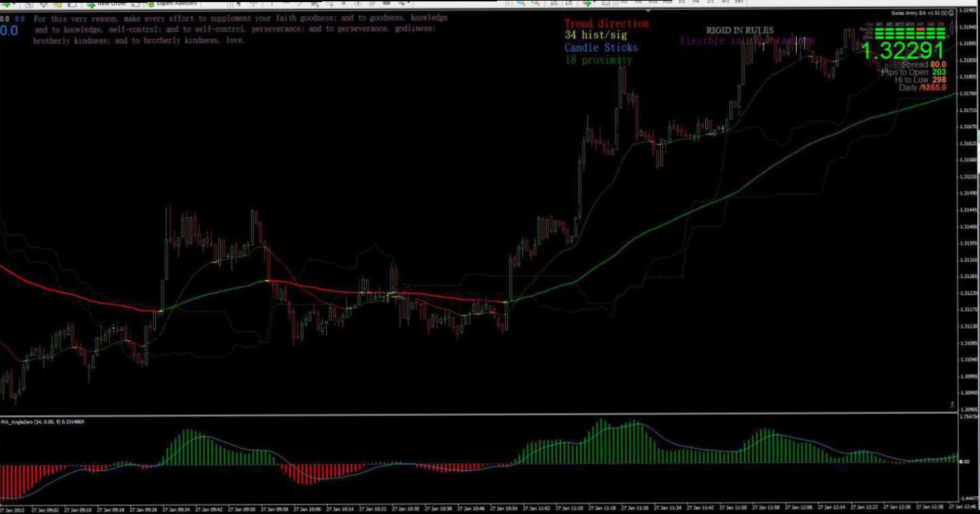Image resolution: width=980 pixels, height=514 pixels.
Task: Click the '18 proximity' green label
Action: pos(599,60)
